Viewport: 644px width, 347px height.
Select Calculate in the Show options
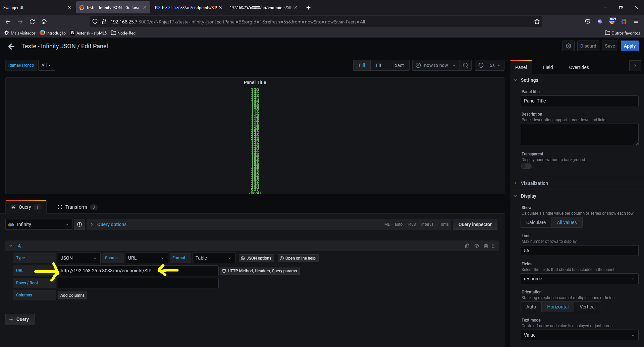point(535,222)
